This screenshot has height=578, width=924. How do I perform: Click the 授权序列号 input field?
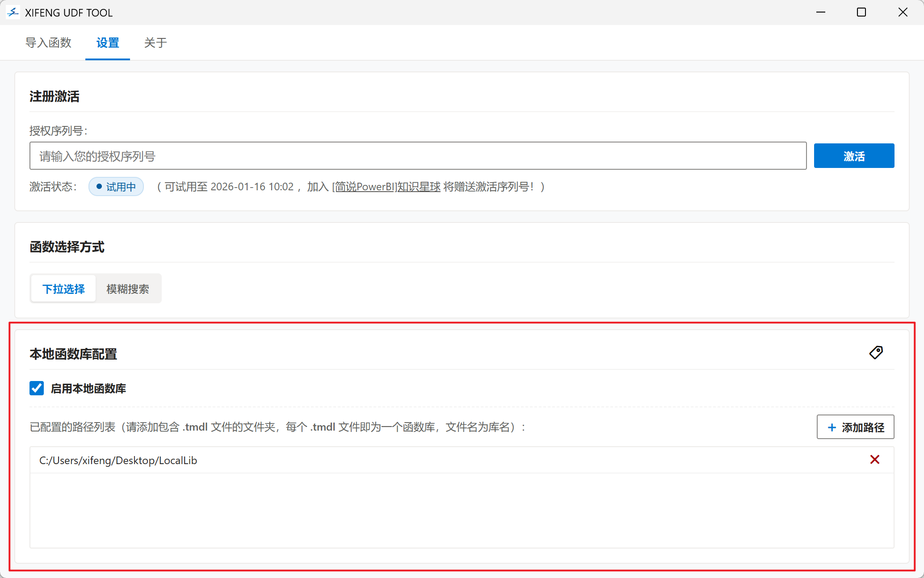418,156
